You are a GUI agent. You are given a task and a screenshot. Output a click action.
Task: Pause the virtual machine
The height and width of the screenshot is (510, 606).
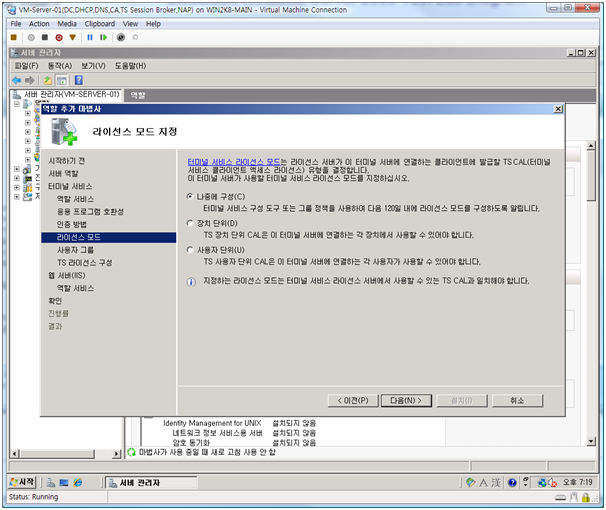[90, 37]
